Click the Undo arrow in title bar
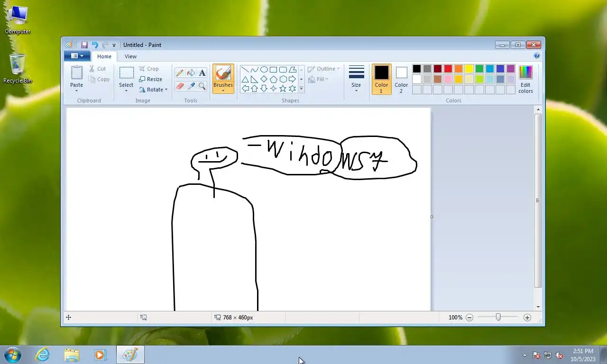This screenshot has width=607, height=364. click(95, 45)
